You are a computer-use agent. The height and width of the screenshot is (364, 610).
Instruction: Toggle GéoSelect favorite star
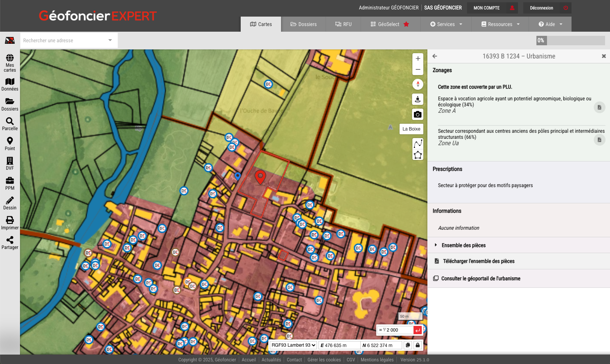[x=406, y=24]
